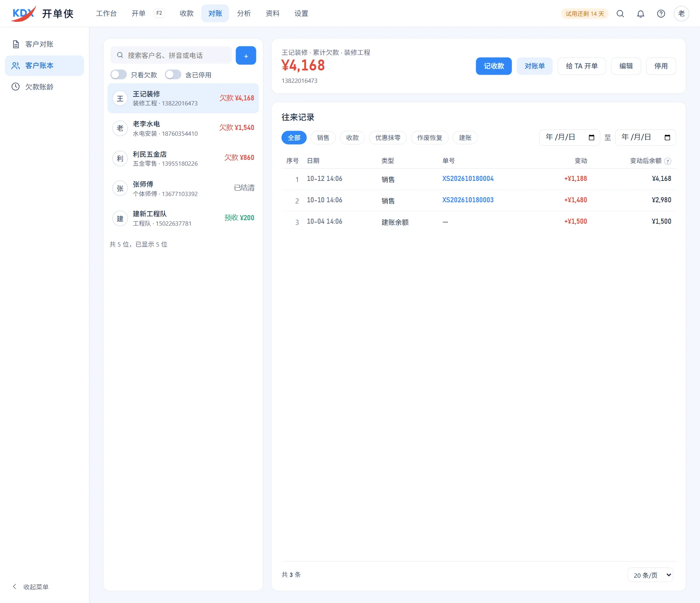The height and width of the screenshot is (603, 700).
Task: Select the 收款 filter chip
Action: tap(352, 138)
